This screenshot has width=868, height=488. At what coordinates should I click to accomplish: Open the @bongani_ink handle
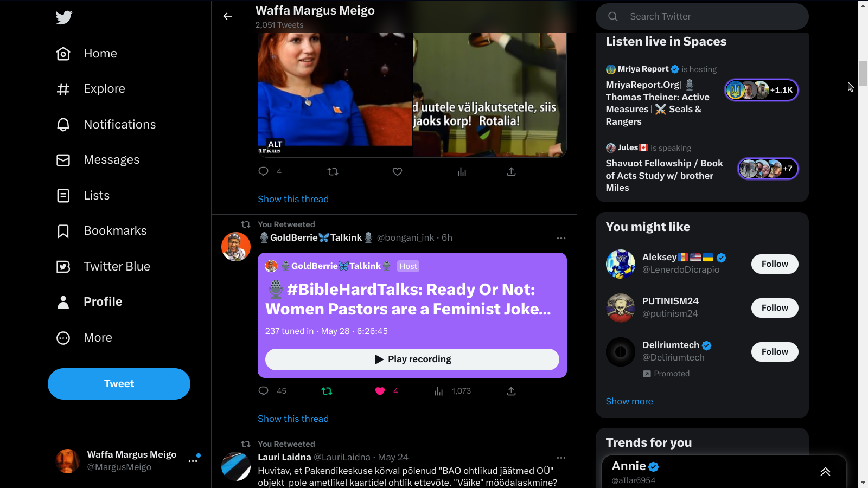(406, 237)
